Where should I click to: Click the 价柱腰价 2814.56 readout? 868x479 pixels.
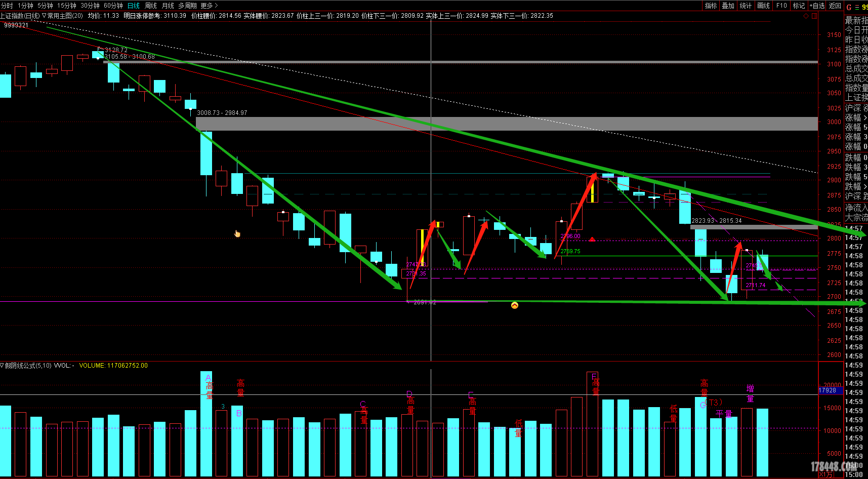click(x=216, y=16)
